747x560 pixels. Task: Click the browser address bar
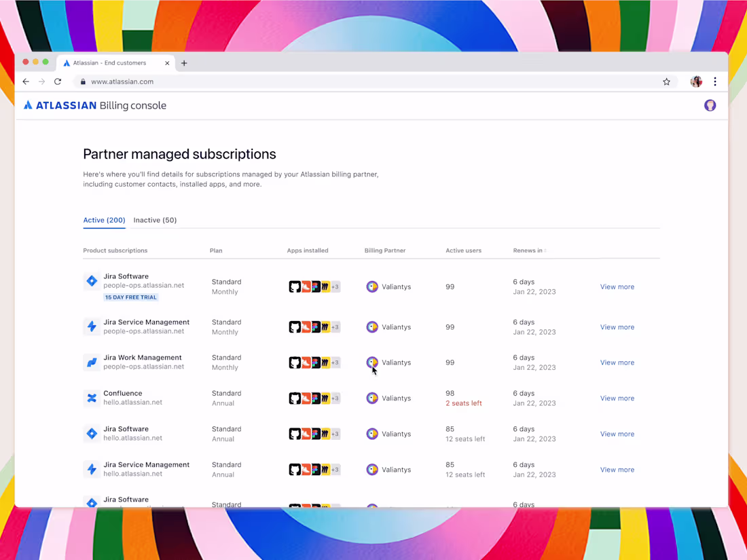click(x=272, y=81)
